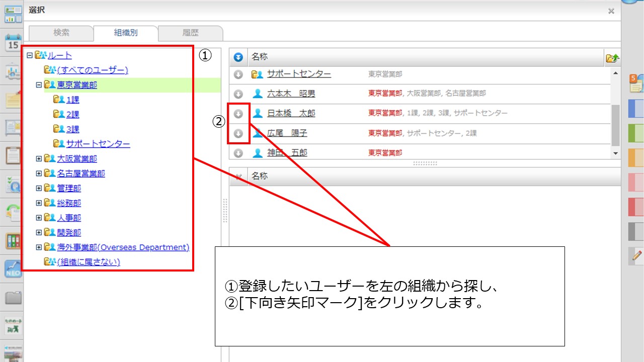The height and width of the screenshot is (362, 644).
Task: Select 総務部 in the tree
Action: [x=69, y=203]
